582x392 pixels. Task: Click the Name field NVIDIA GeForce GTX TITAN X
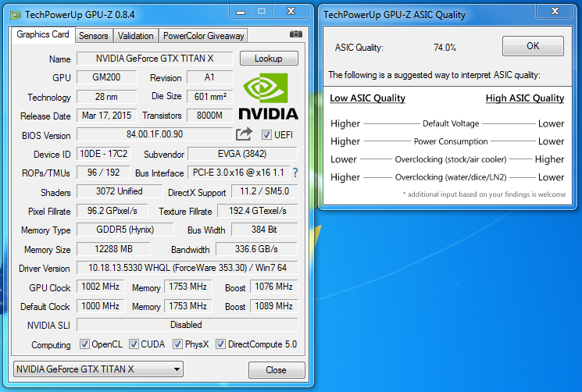pos(155,59)
